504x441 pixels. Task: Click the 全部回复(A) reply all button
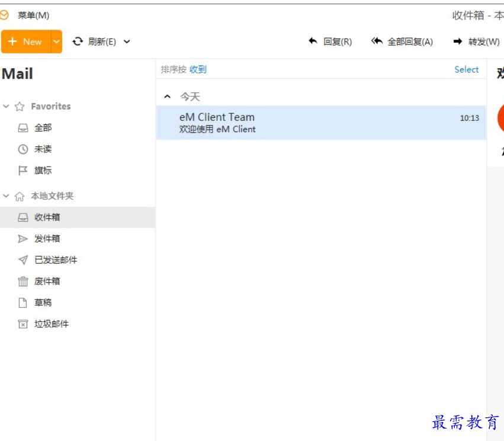(x=402, y=41)
